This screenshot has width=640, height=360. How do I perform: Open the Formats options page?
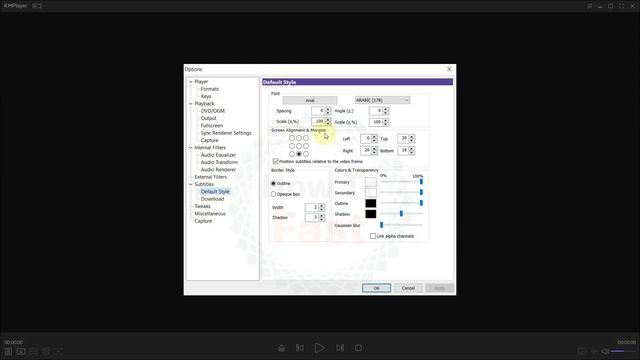coord(210,89)
